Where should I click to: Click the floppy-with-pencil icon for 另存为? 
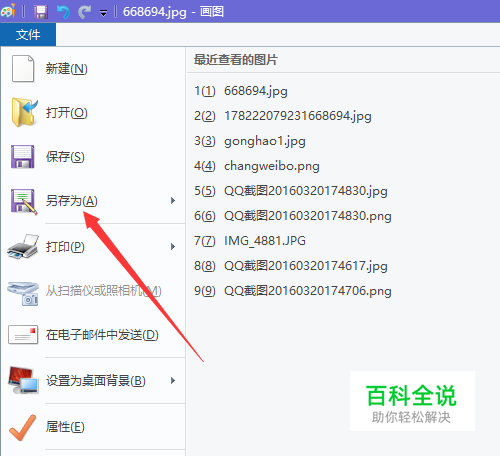tap(24, 201)
